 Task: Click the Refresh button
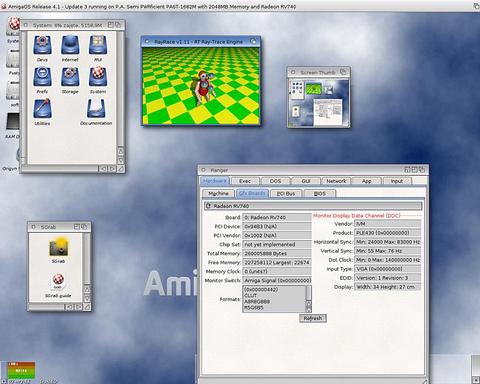(313, 318)
